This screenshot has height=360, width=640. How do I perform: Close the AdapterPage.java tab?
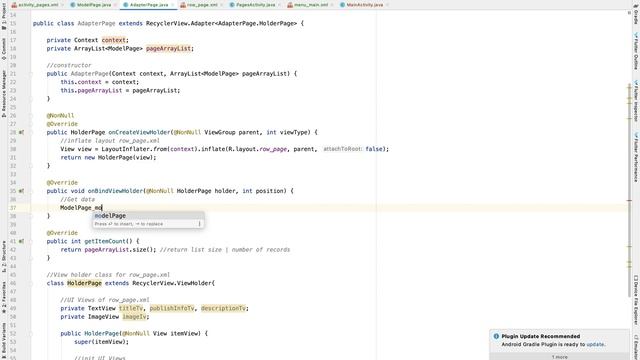tap(172, 5)
